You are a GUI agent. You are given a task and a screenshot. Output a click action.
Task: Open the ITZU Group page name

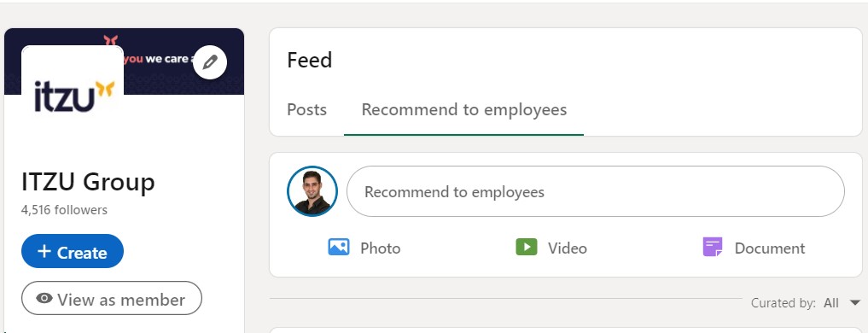click(x=88, y=182)
